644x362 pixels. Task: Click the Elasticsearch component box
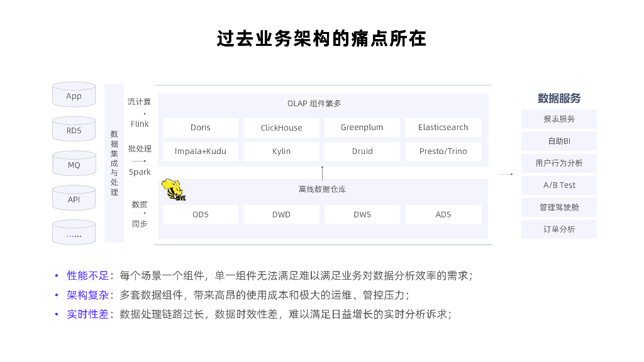pyautogui.click(x=443, y=128)
